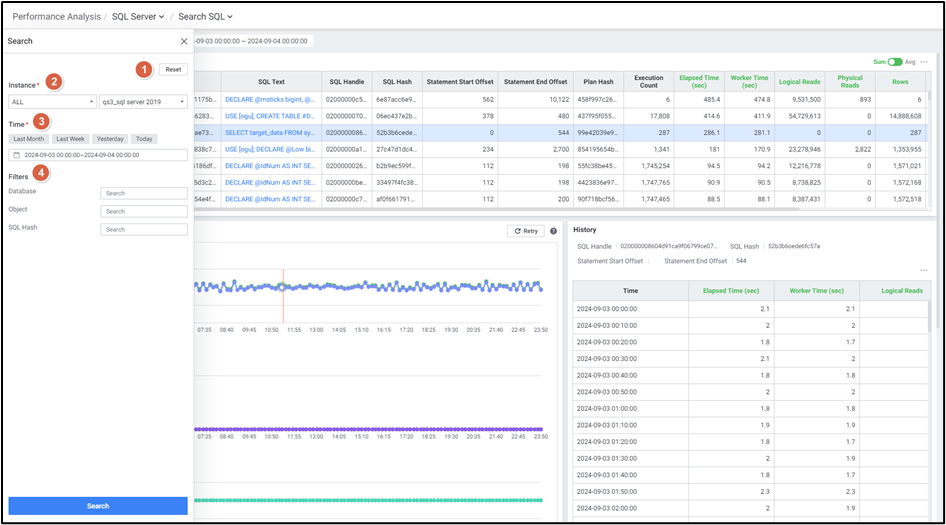Select the Last Month time preset
The width and height of the screenshot is (946, 525).
click(x=29, y=139)
